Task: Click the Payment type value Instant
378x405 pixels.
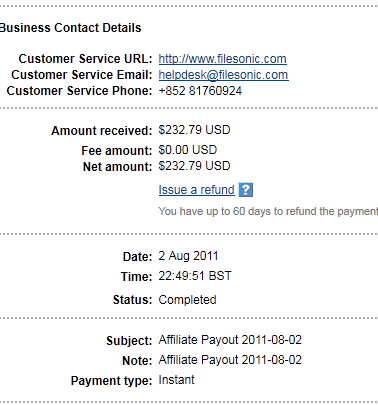Action: (176, 380)
